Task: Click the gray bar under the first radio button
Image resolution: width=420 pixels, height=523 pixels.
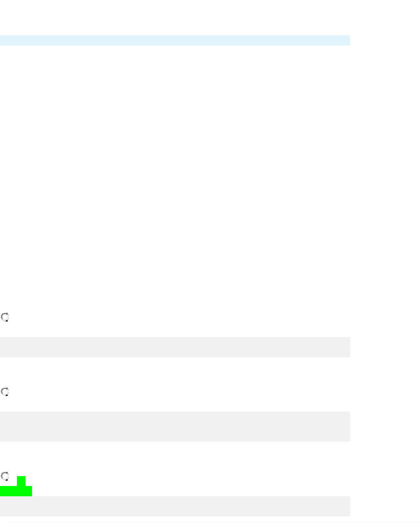Action: (x=175, y=347)
